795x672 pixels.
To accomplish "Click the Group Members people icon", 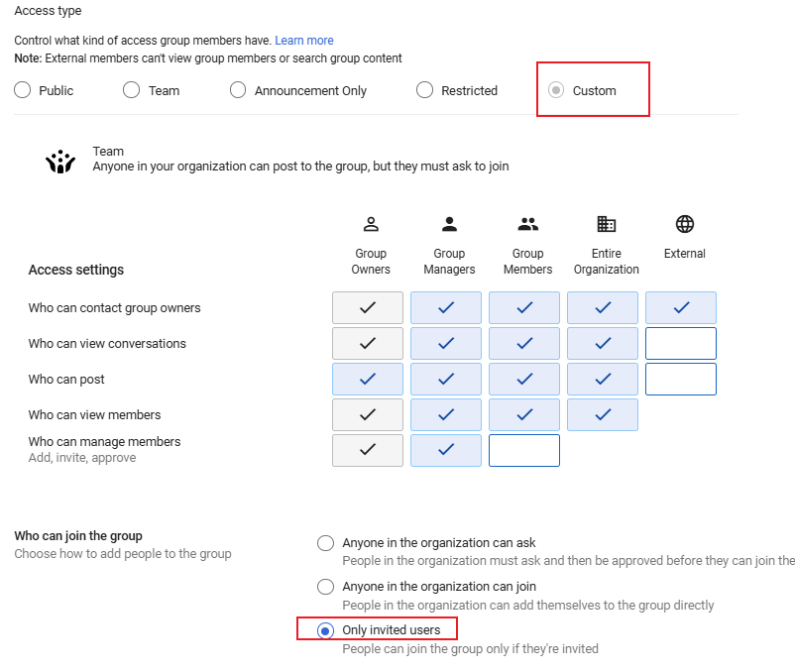I will [527, 224].
